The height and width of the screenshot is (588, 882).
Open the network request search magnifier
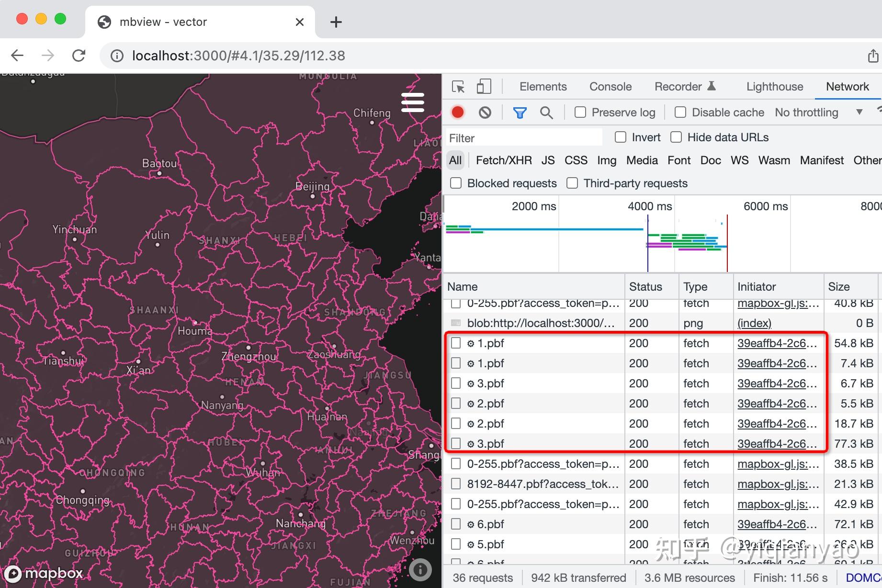546,112
